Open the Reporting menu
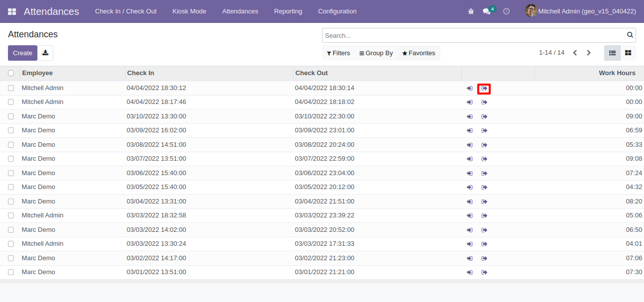This screenshot has height=302, width=644. [x=288, y=11]
